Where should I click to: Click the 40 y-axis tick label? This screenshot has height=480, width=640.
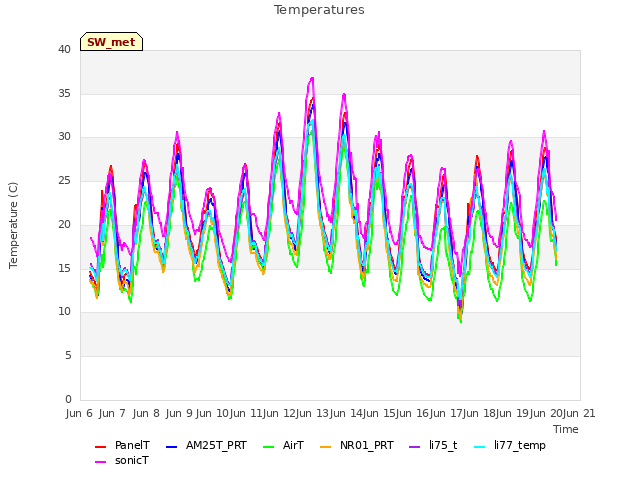point(64,50)
